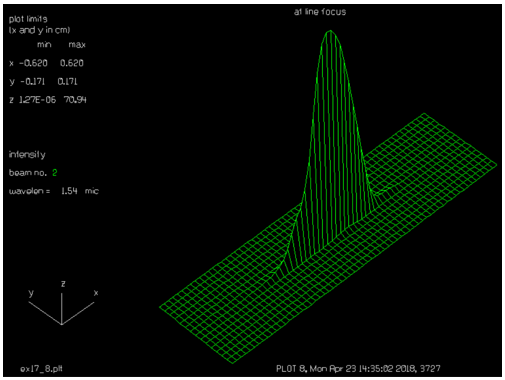This screenshot has width=505, height=380.
Task: Select the y min value -0.171
Action: (32, 81)
